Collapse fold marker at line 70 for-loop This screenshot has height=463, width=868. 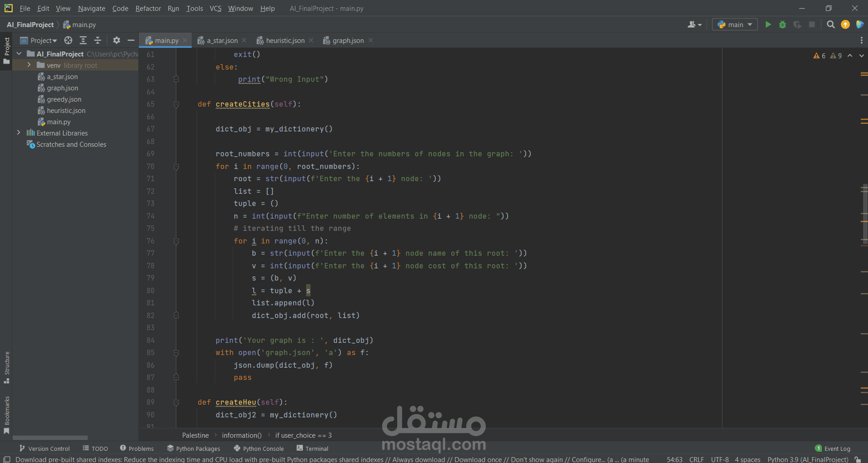pyautogui.click(x=176, y=167)
